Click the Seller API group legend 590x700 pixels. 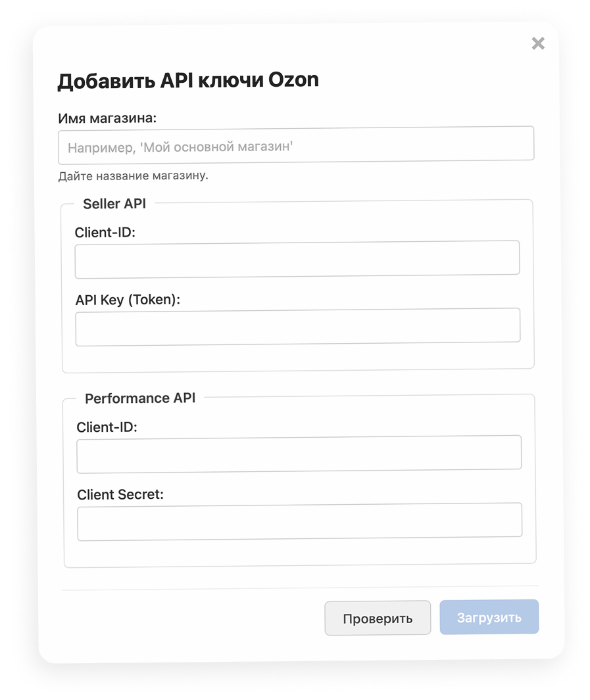click(x=114, y=204)
